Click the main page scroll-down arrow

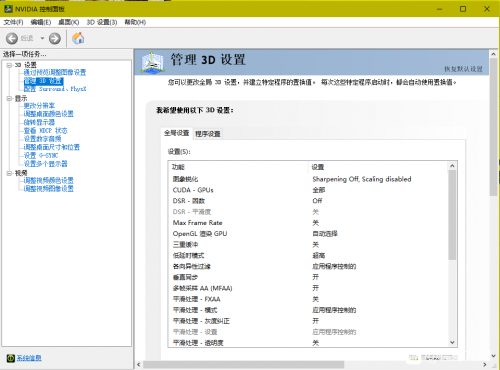pos(494,356)
